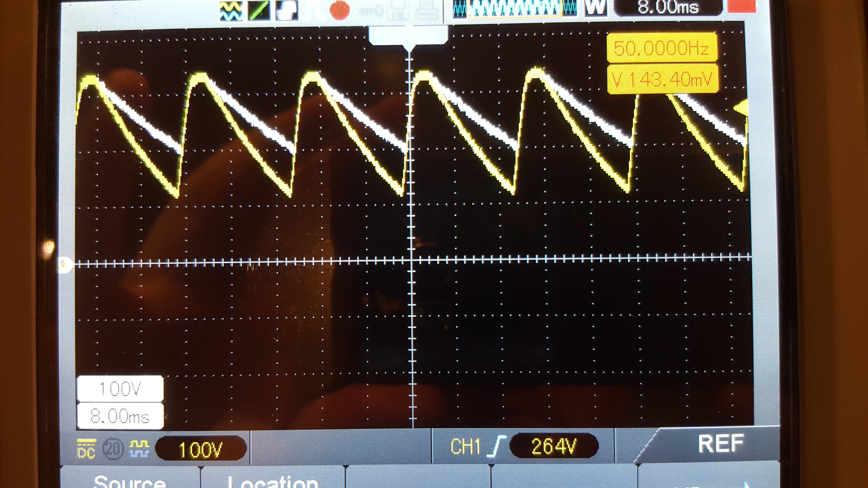This screenshot has width=868, height=488.
Task: Click the DC coupling icon
Action: pos(86,448)
